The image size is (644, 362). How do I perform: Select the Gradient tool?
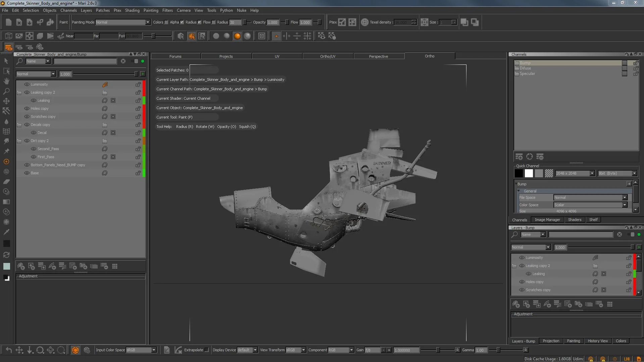click(6, 202)
